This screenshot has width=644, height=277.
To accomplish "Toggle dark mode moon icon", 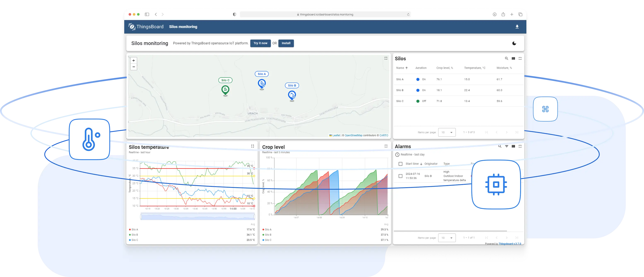I will point(514,43).
